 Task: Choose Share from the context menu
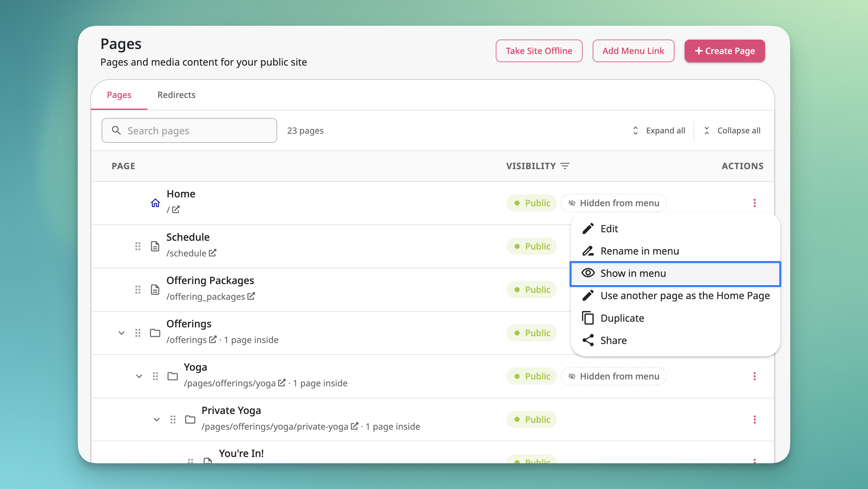tap(675, 340)
